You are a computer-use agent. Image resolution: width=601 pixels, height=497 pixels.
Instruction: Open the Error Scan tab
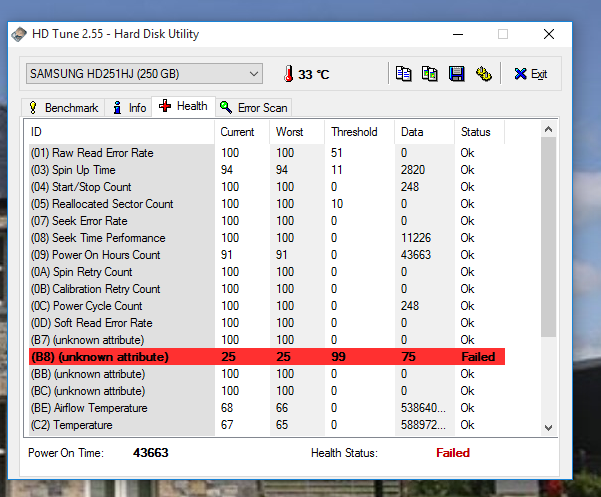coord(254,108)
